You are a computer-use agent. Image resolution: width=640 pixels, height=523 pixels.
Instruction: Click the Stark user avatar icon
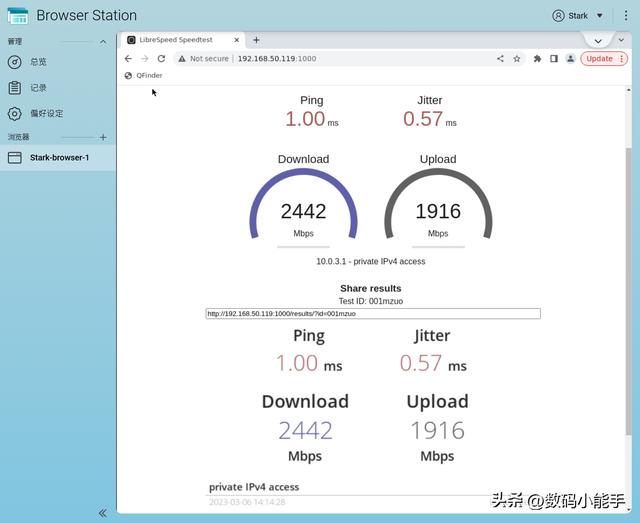(x=558, y=16)
